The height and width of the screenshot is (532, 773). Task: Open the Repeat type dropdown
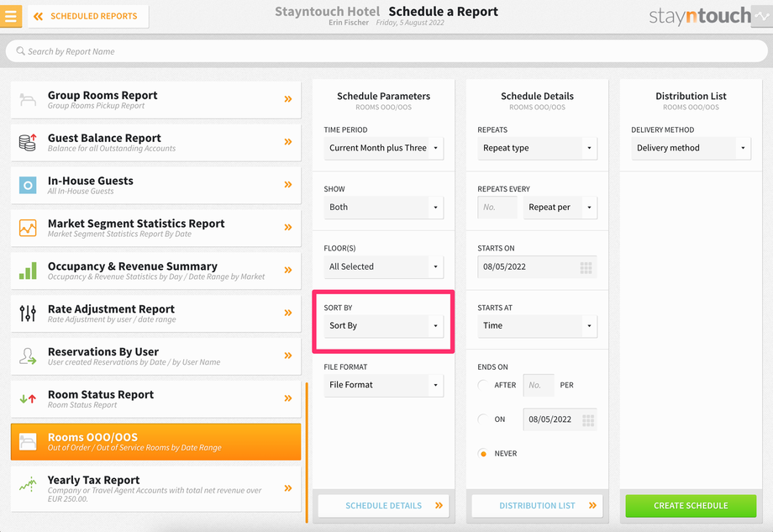tap(538, 148)
